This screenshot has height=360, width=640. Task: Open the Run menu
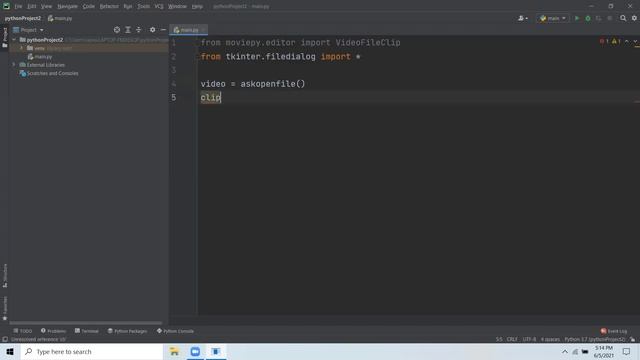pos(128,7)
